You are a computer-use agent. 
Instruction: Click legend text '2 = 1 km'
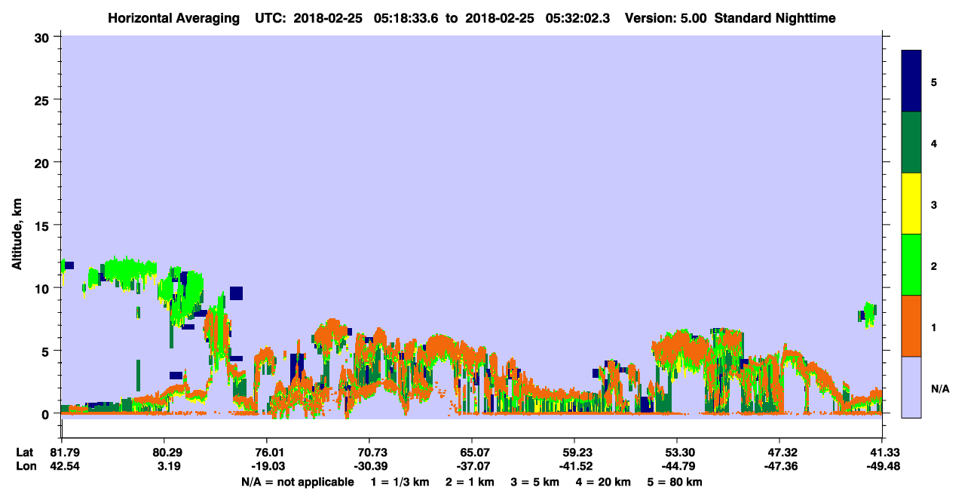(470, 482)
